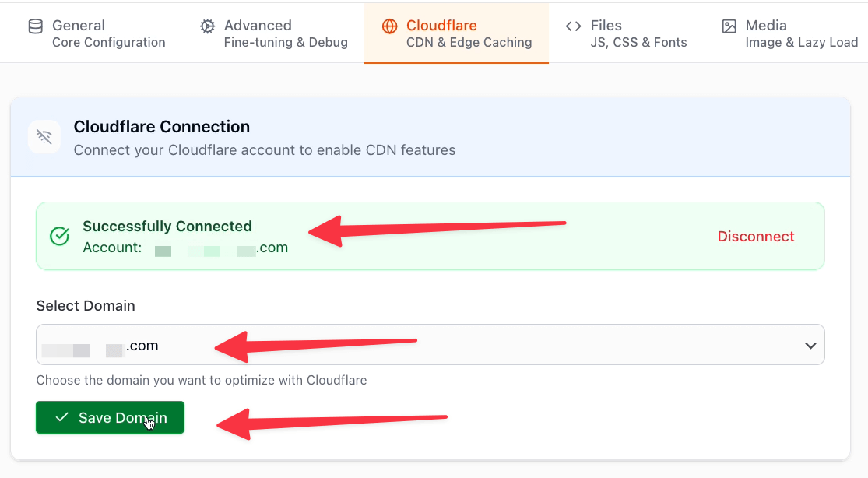868x478 pixels.
Task: Click the image icon on Media tab
Action: (x=729, y=26)
